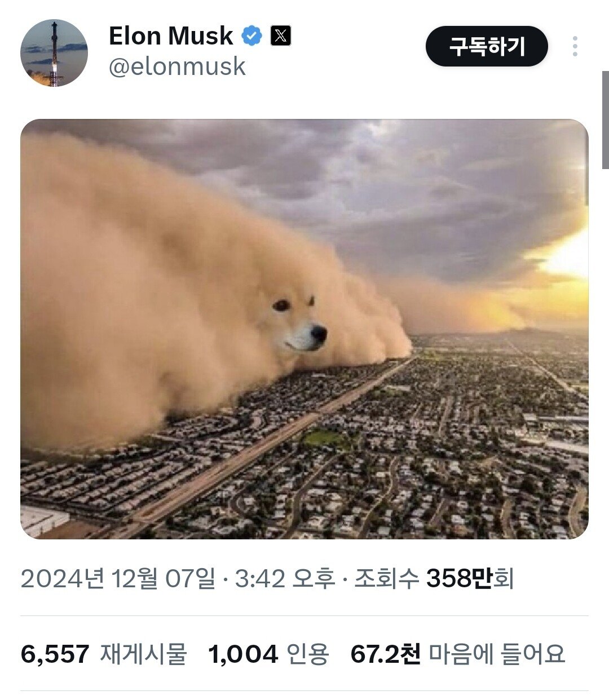Open Elon Musk's rocket profile avatar
609x700 pixels.
pyautogui.click(x=54, y=53)
